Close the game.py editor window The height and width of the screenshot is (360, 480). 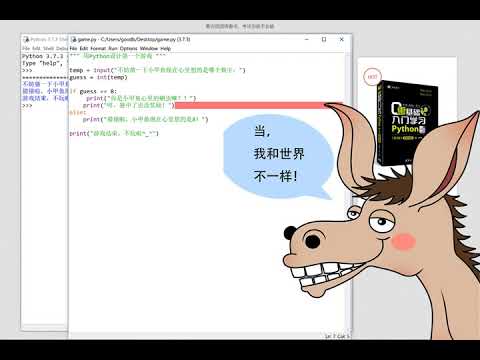(341, 39)
